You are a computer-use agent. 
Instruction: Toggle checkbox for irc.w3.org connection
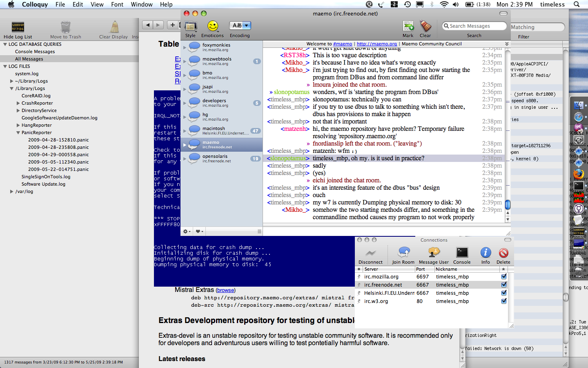tap(504, 301)
